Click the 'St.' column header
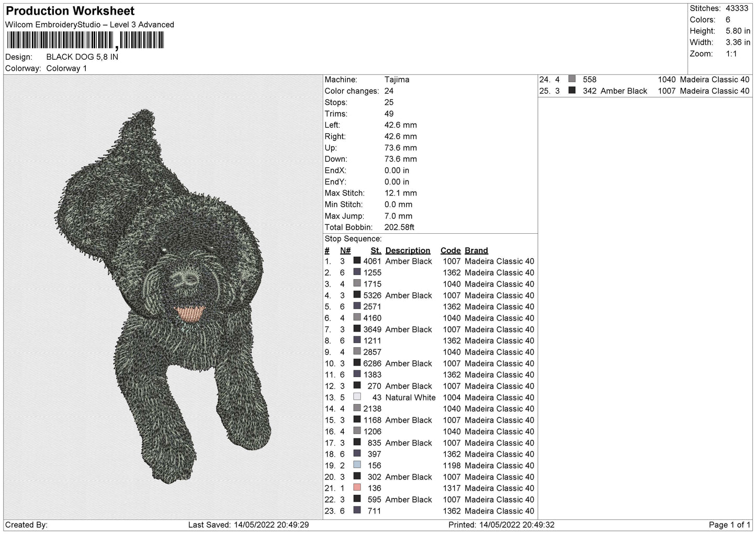 tap(376, 251)
